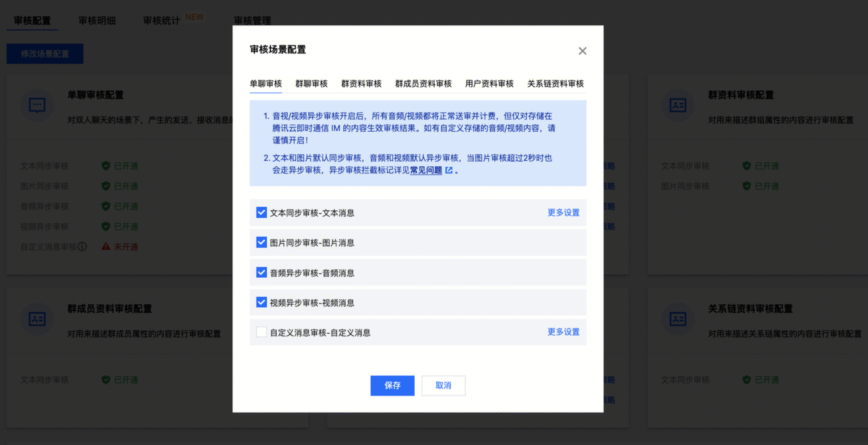Screen dimensions: 868x445
Task: Click chat bubble icon of 单聊审核配置 card
Action: point(37,105)
